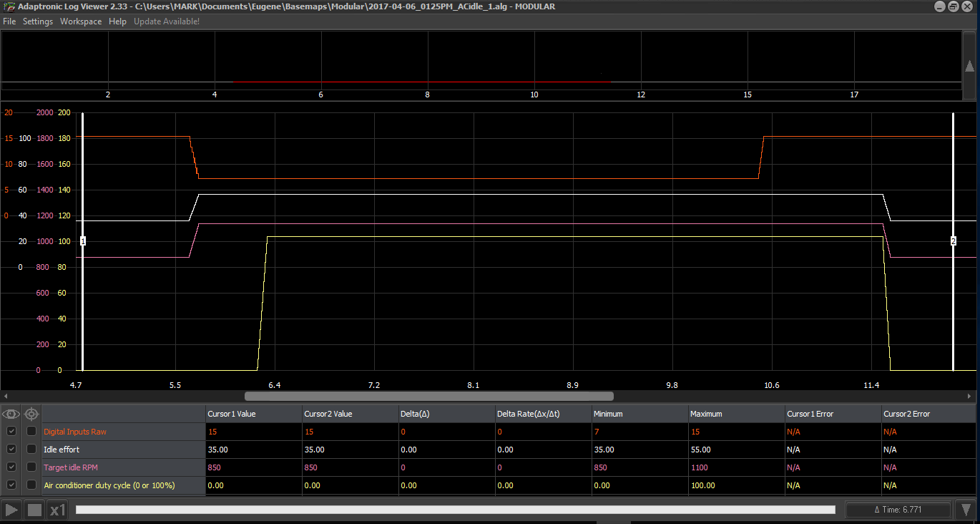The image size is (980, 524).
Task: Select the Cursor1 Error column header
Action: tap(833, 414)
